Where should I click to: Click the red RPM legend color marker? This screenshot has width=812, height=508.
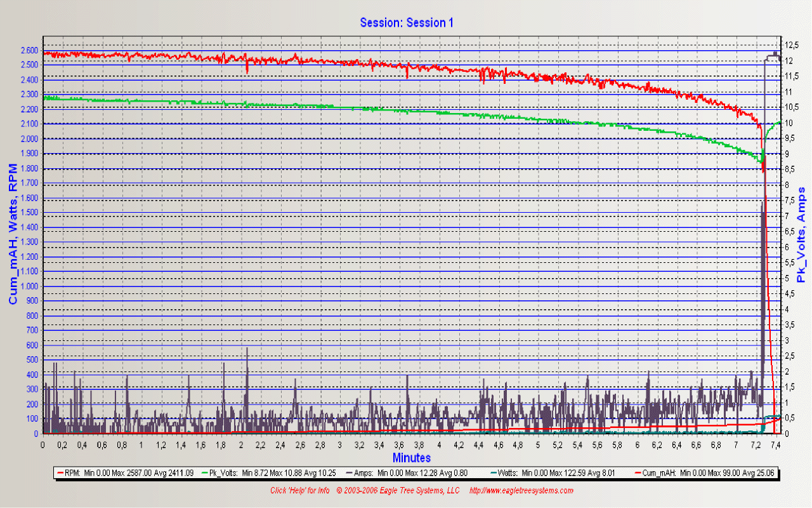coord(60,473)
